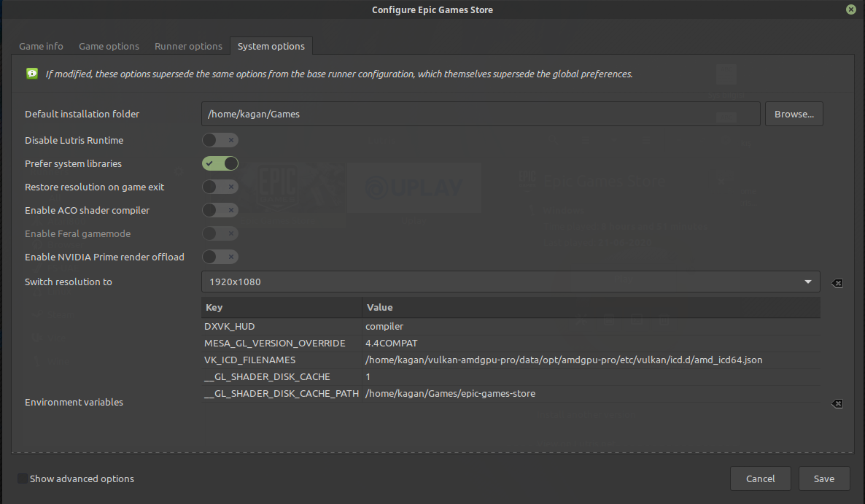Screen dimensions: 865x504
Task: Open the Runner options tab
Action: (x=188, y=47)
